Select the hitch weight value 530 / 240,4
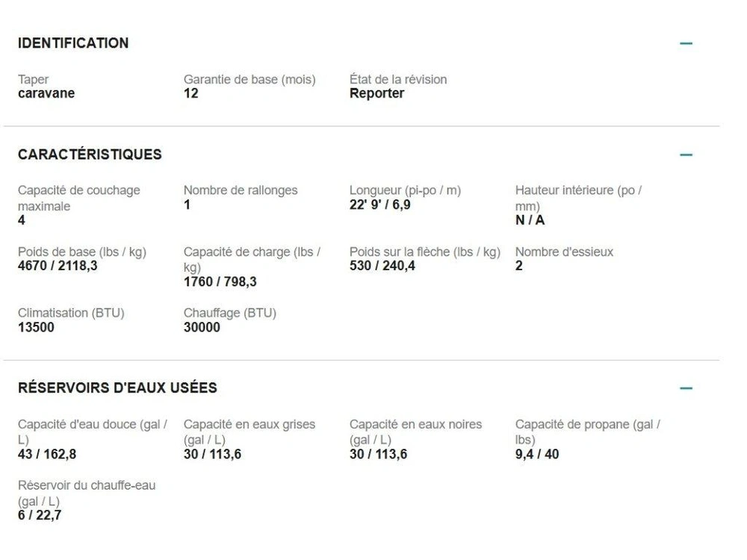The width and height of the screenshot is (747, 560). coord(382,266)
